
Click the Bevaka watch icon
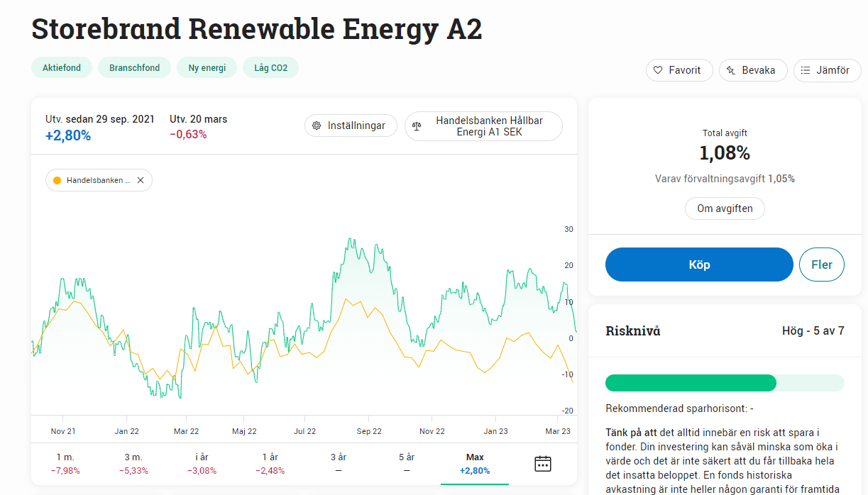(x=731, y=70)
